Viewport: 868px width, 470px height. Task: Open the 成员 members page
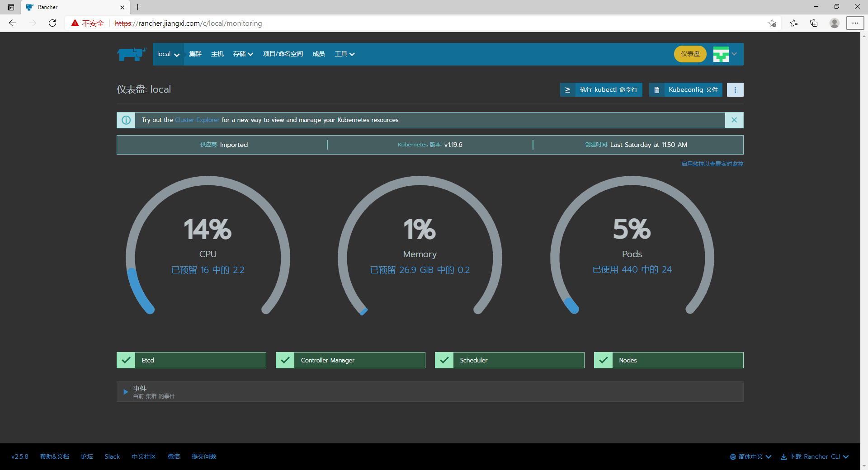point(319,54)
